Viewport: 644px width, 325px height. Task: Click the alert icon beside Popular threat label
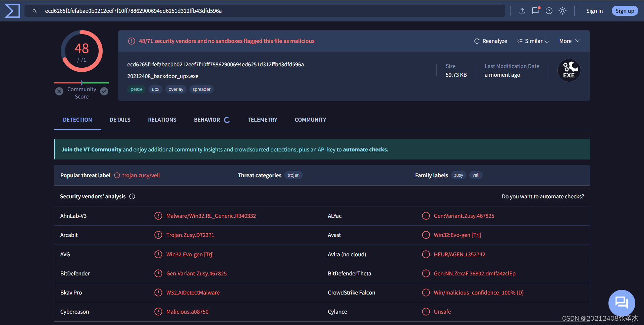(x=117, y=175)
